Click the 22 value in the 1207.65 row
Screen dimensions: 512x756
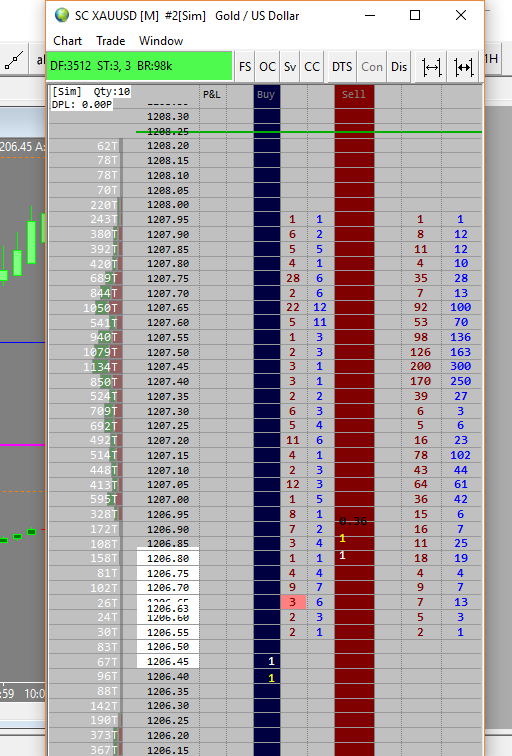click(293, 308)
